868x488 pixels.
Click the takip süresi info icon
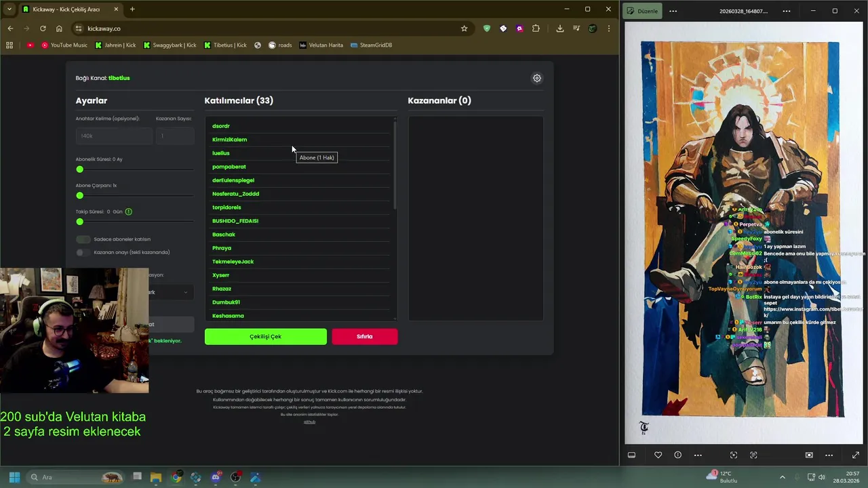click(x=129, y=211)
